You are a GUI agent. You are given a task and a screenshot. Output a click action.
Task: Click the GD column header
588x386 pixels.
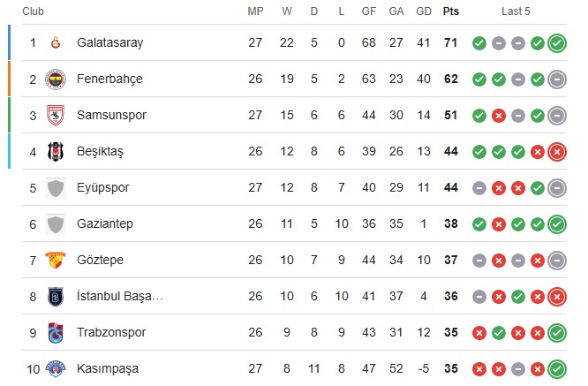pos(424,11)
